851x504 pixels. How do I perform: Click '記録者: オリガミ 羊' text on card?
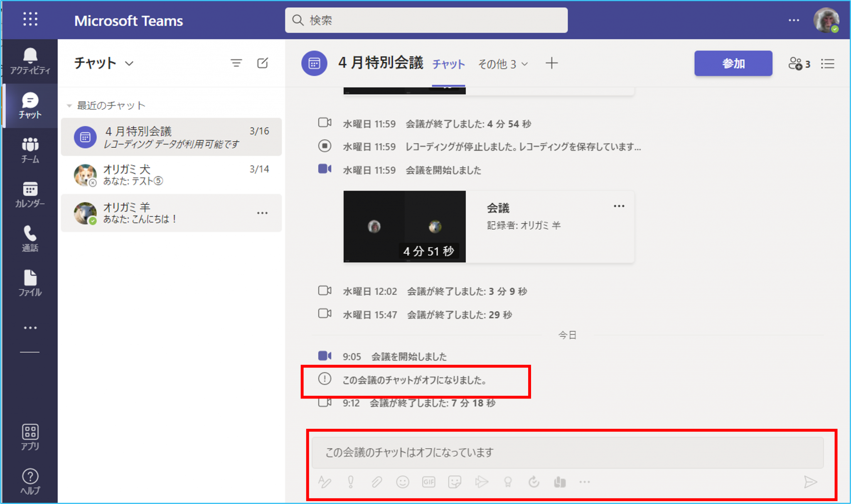point(524,225)
